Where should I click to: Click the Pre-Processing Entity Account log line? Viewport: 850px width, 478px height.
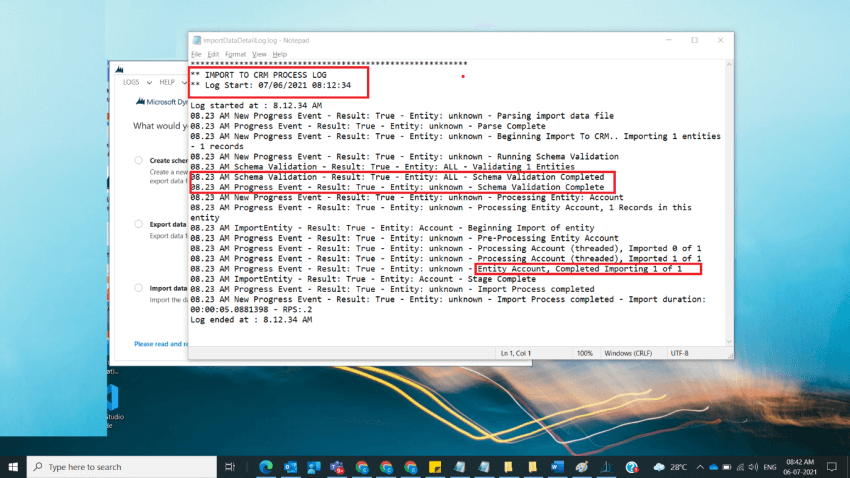click(x=404, y=238)
